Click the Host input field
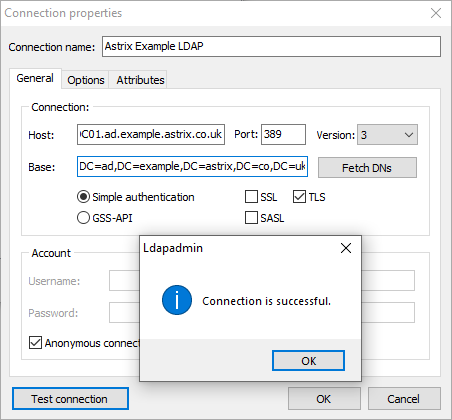 point(151,134)
